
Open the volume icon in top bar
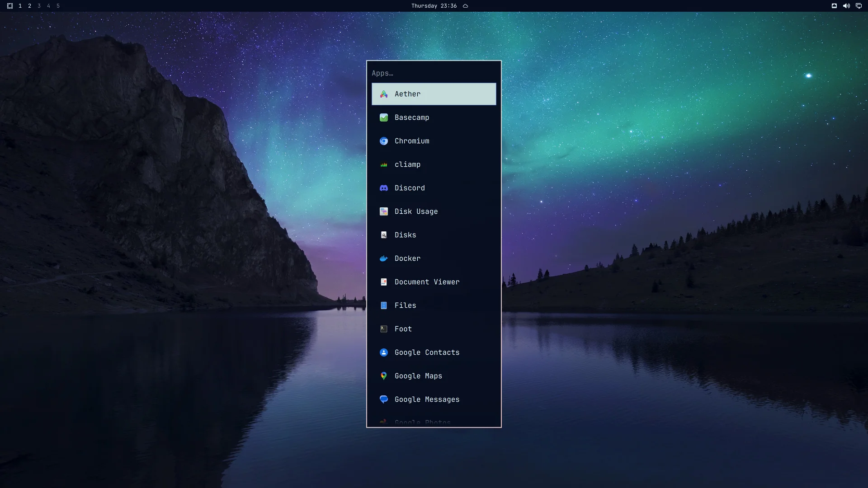pos(846,6)
